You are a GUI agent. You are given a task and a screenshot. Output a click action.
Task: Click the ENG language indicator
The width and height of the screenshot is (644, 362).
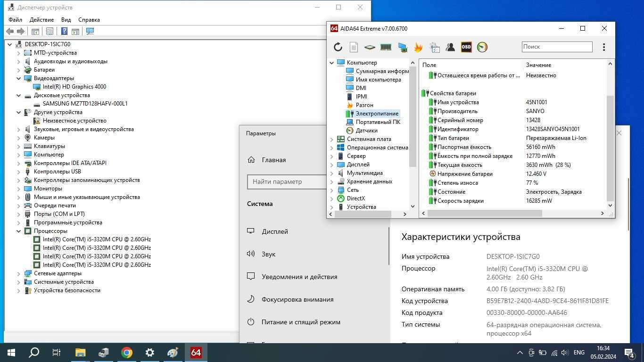pos(579,352)
